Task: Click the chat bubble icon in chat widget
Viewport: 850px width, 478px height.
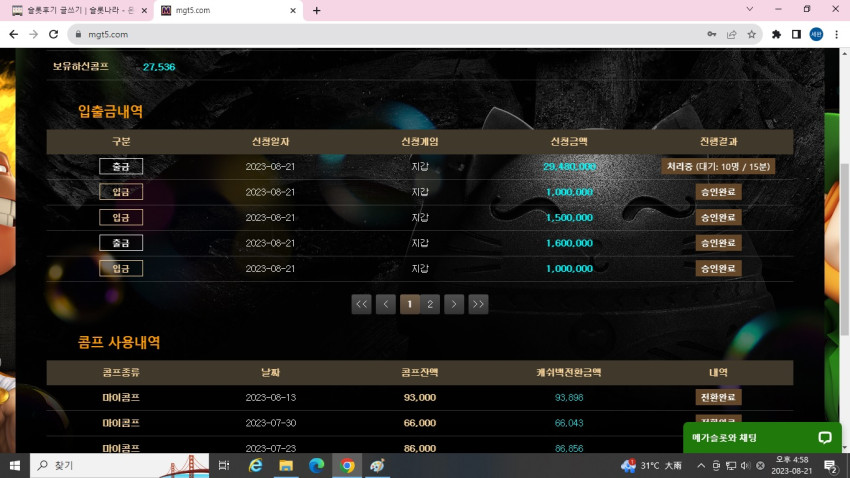Action: pyautogui.click(x=825, y=437)
